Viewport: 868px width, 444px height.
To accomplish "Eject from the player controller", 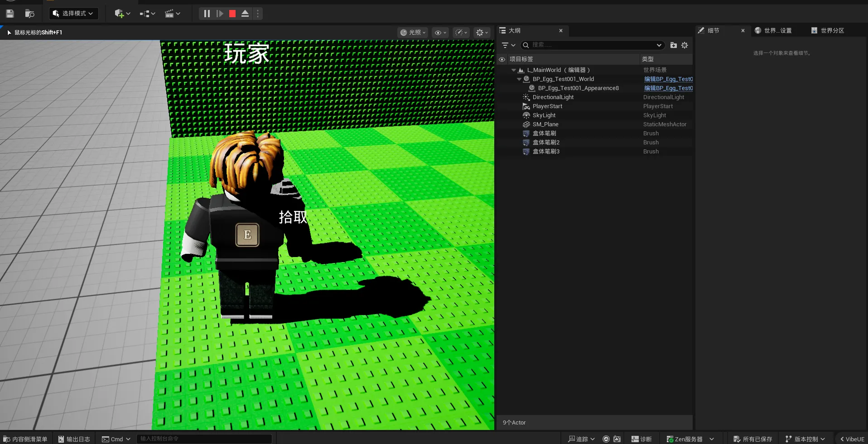I will [245, 14].
